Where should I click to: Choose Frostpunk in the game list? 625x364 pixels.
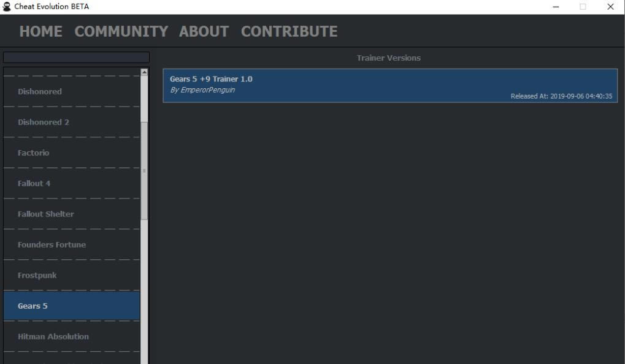click(72, 275)
